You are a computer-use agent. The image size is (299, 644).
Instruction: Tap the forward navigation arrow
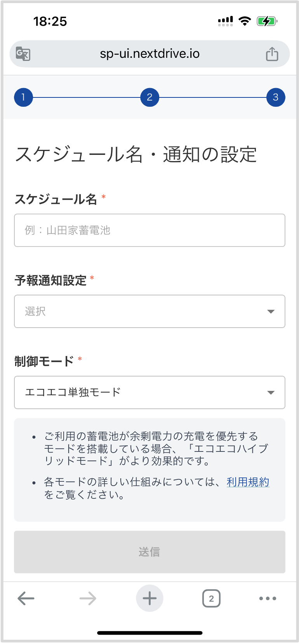tap(88, 598)
